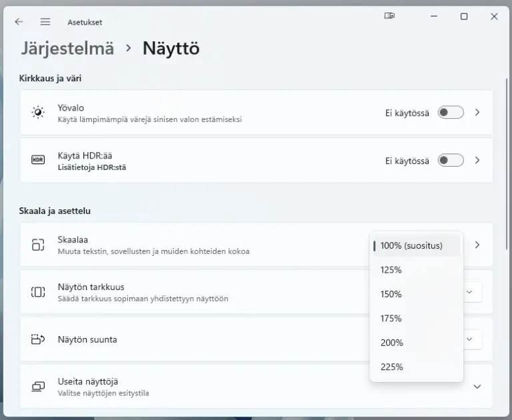The image size is (512, 420).
Task: Select 100% (suositus) scale option
Action: (411, 245)
